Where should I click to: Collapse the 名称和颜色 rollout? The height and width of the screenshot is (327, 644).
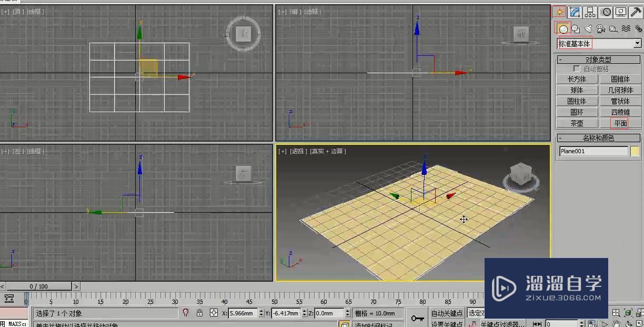click(561, 138)
